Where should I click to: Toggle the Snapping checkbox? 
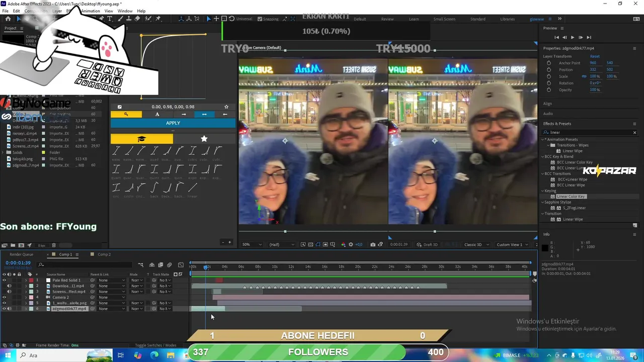point(260,19)
